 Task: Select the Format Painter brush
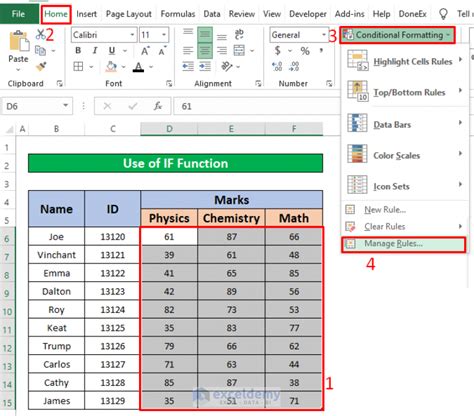tap(41, 67)
